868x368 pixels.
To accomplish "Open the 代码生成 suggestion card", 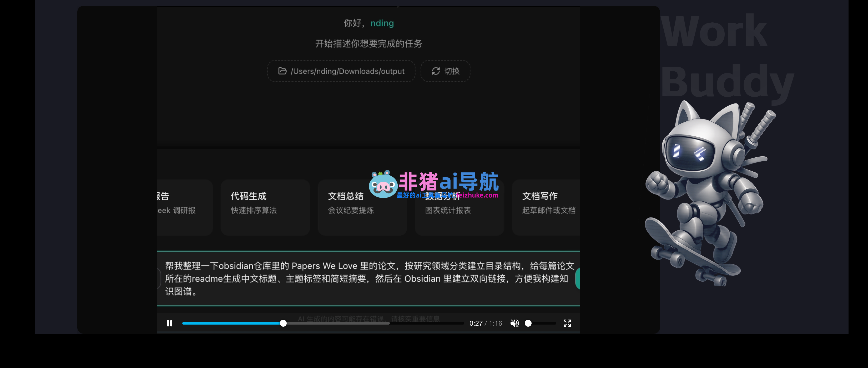I will point(265,207).
